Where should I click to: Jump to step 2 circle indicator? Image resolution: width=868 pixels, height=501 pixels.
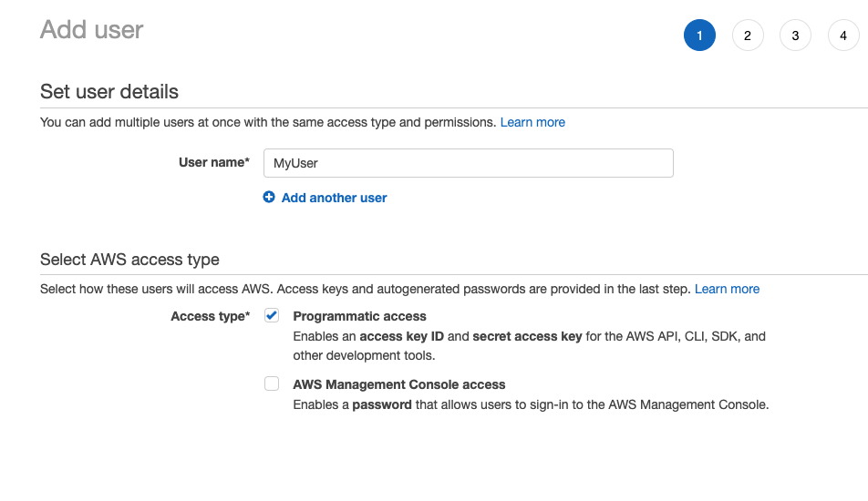pos(748,36)
